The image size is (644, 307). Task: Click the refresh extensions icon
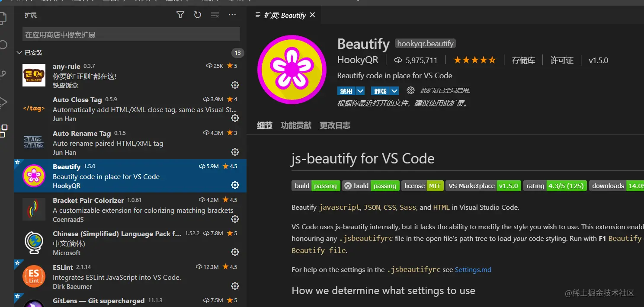coord(198,15)
